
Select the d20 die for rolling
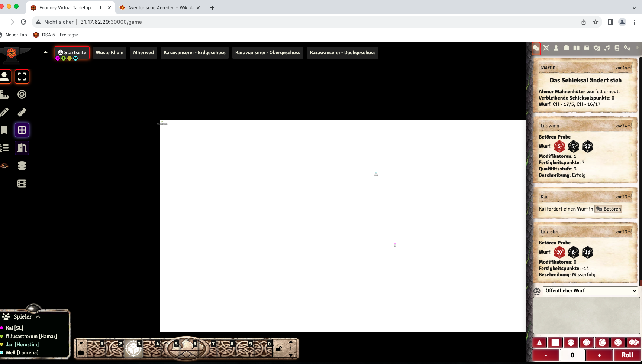619,342
